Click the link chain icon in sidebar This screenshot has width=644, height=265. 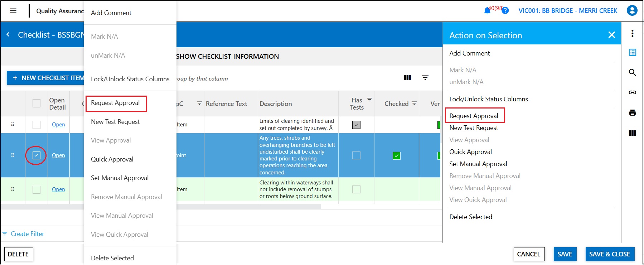[x=633, y=92]
